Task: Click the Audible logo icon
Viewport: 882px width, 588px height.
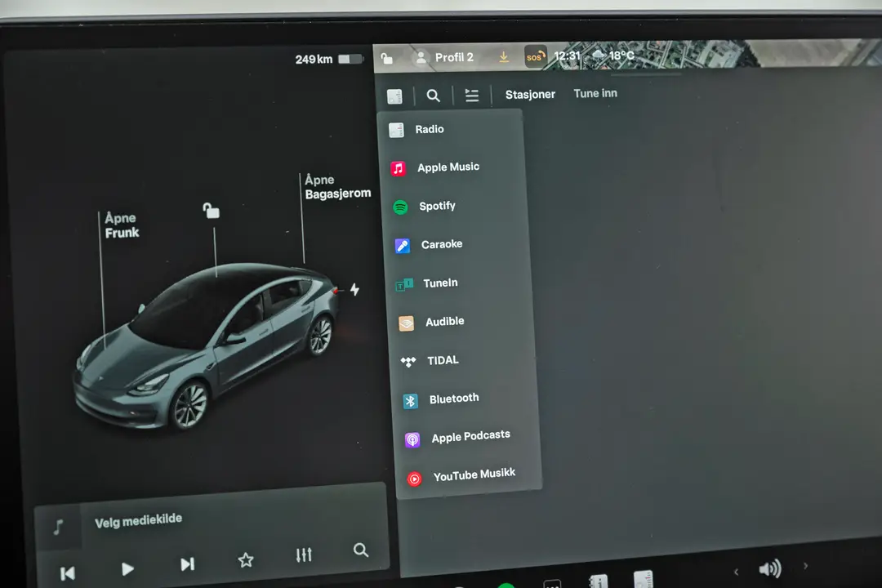Action: tap(406, 323)
